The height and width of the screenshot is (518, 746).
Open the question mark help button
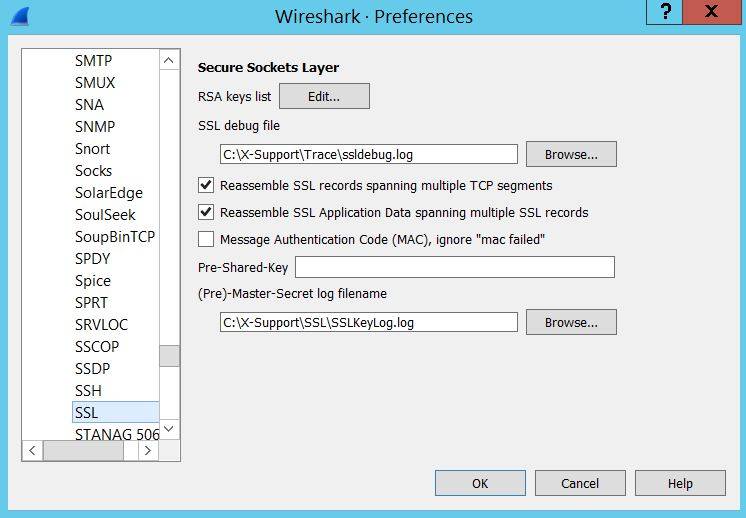coord(664,11)
